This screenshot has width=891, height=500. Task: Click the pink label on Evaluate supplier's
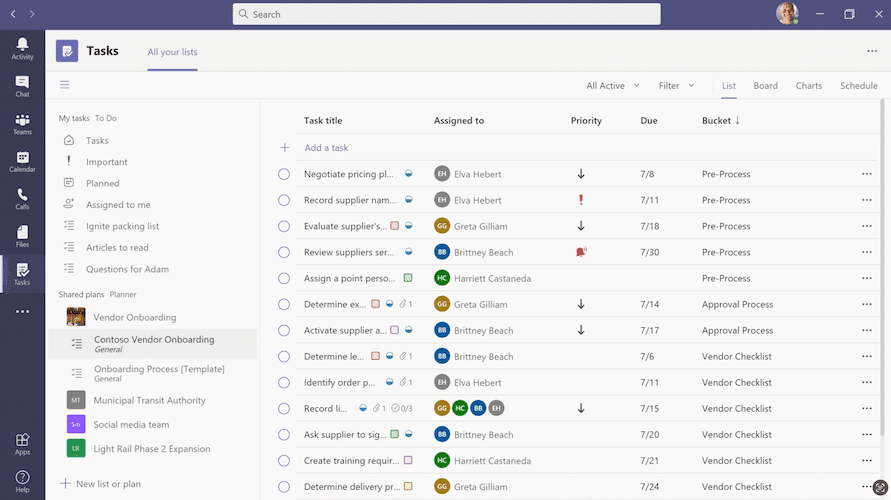tap(394, 226)
